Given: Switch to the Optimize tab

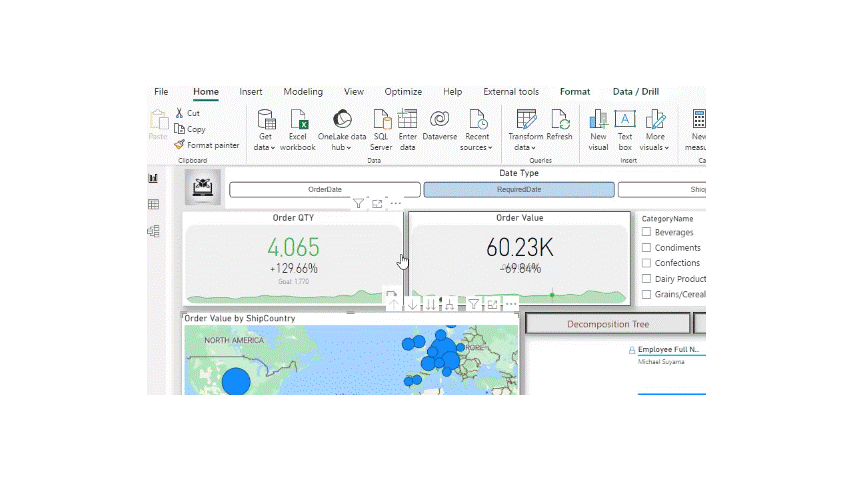Looking at the screenshot, I should [x=403, y=92].
